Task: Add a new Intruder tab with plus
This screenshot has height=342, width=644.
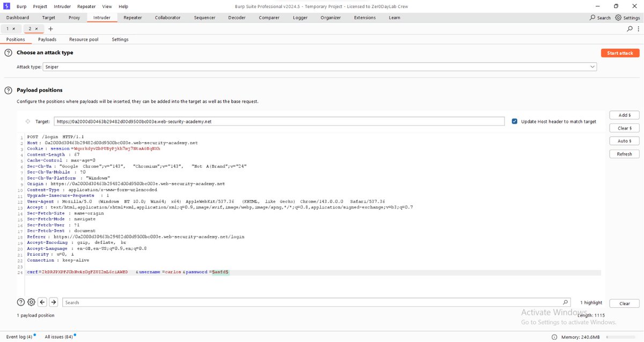Action: coord(50,28)
